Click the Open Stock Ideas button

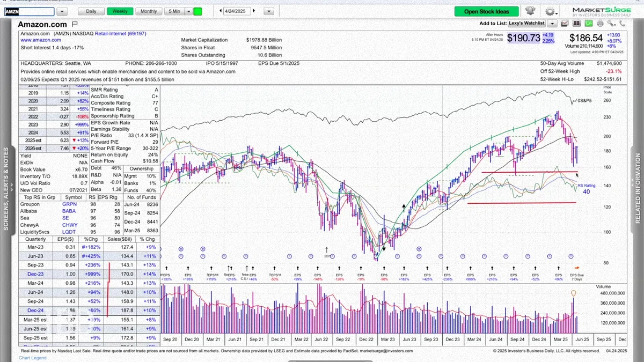487,11
